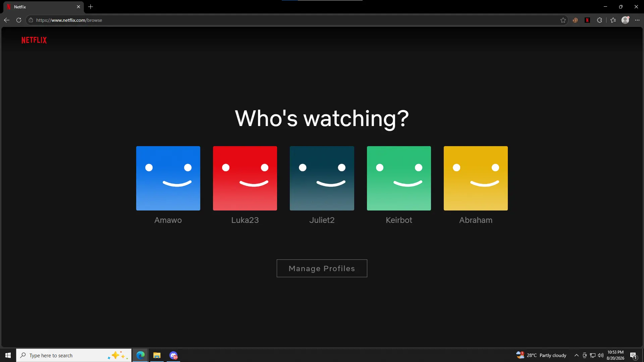Viewport: 644px width, 362px height.
Task: Open the notification center icon
Action: coord(634,355)
